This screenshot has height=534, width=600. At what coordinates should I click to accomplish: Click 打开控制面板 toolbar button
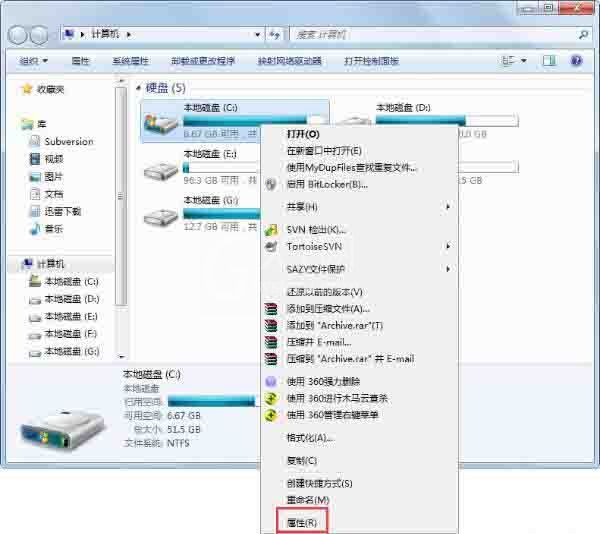click(x=371, y=61)
